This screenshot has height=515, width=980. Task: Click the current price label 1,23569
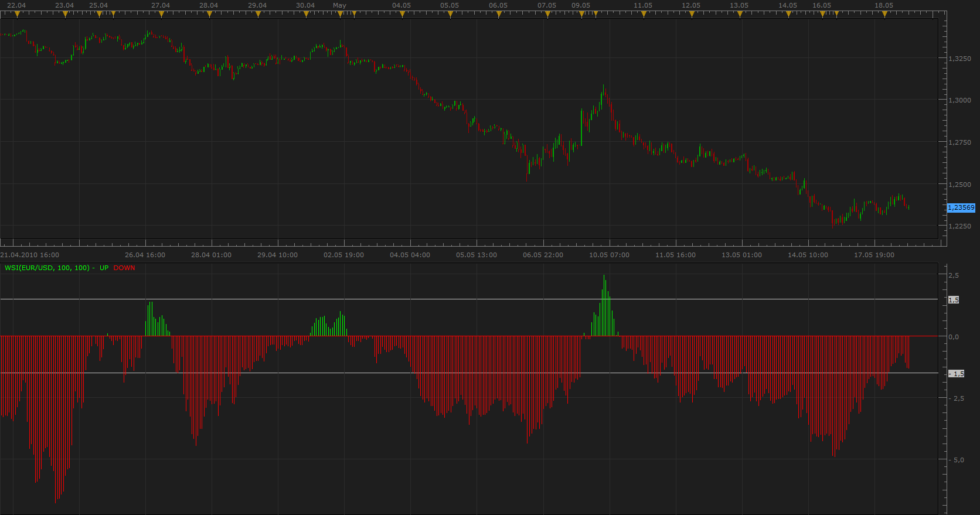961,207
